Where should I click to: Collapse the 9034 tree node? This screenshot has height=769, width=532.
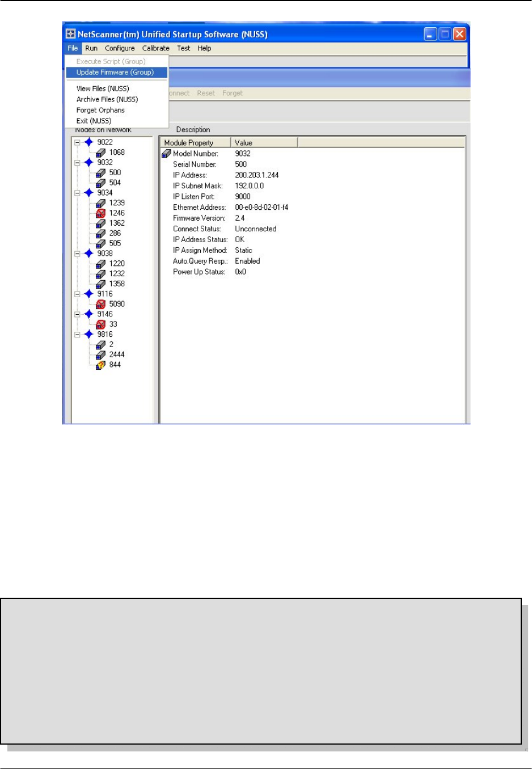pyautogui.click(x=77, y=193)
